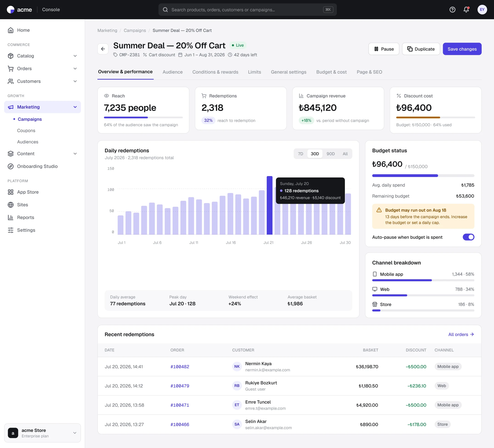Image resolution: width=494 pixels, height=448 pixels.
Task: Click the Home icon in sidebar
Action: pyautogui.click(x=11, y=30)
